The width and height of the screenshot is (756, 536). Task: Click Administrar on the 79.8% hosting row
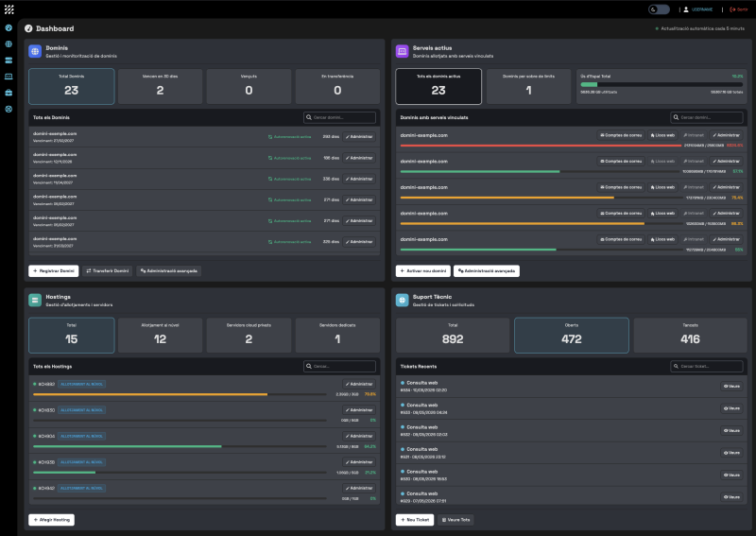(x=359, y=384)
